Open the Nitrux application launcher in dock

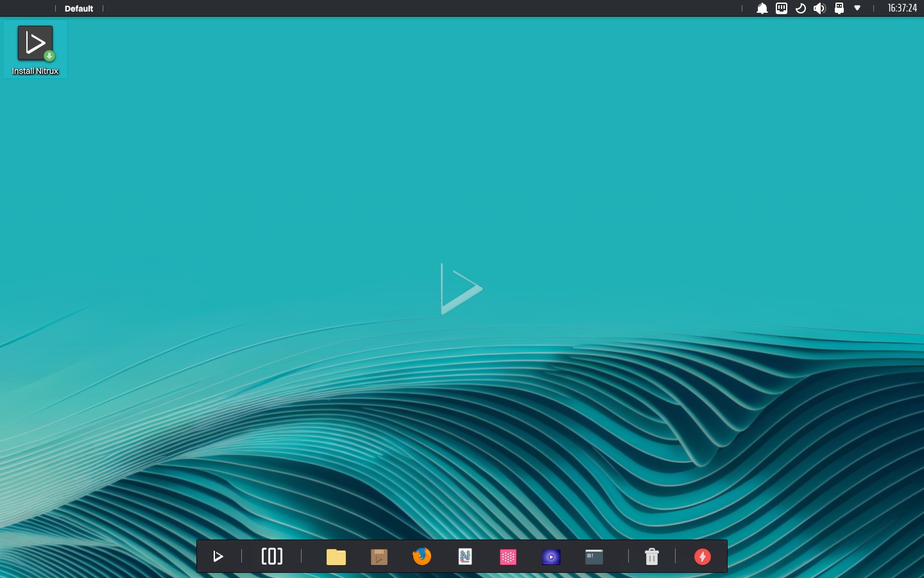tap(218, 556)
